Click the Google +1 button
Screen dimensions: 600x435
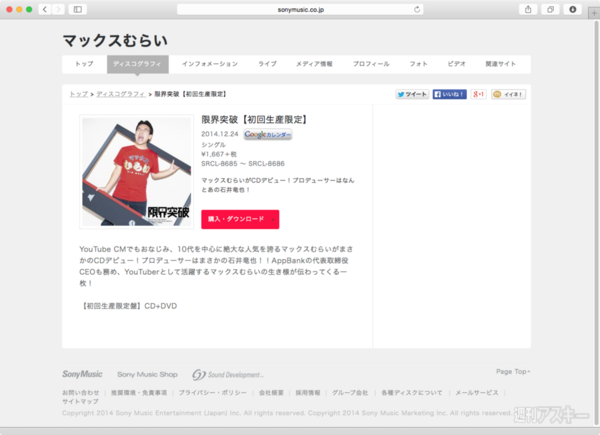tap(478, 94)
